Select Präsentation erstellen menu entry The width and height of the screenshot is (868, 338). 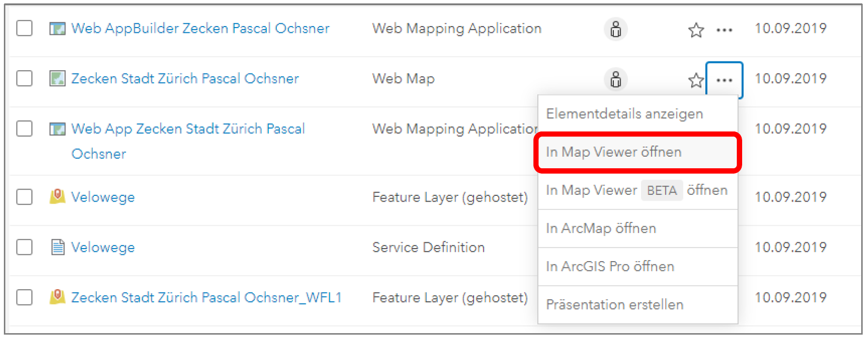(x=614, y=305)
